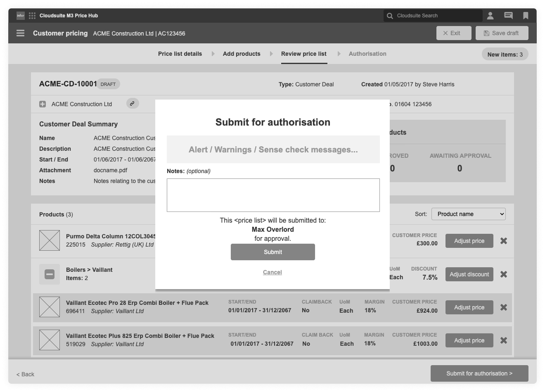Viewport: 545px width, 392px height.
Task: Click Adjust price for Purmo Delta Column
Action: click(x=469, y=241)
